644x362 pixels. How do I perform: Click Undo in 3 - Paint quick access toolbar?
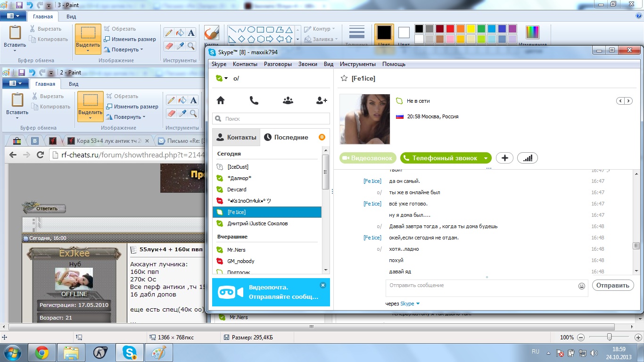(x=30, y=5)
